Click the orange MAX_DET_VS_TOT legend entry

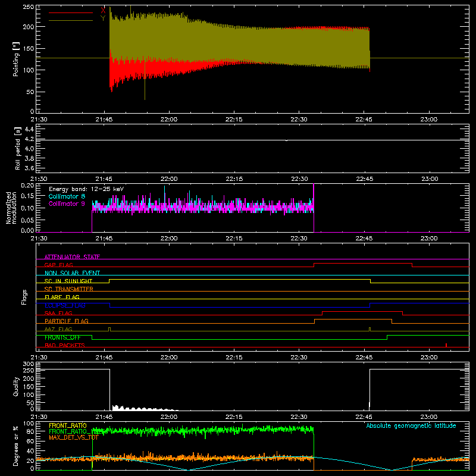coord(74,437)
